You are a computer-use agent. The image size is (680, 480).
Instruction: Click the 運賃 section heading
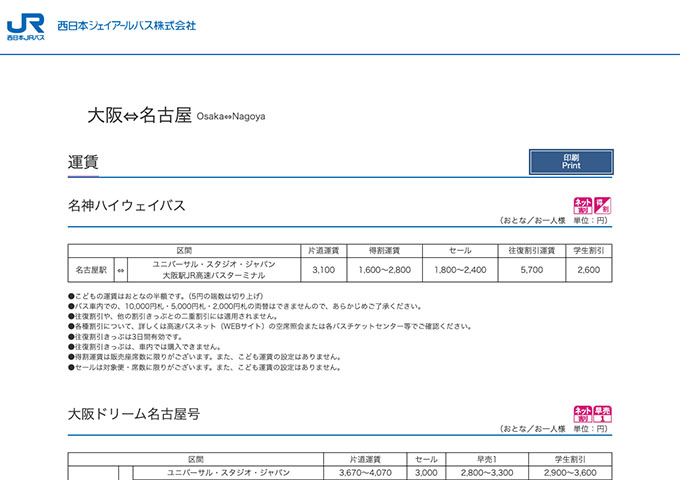(83, 162)
